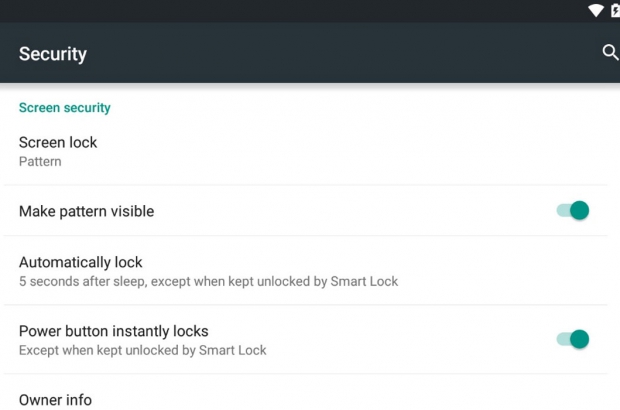
Task: Click the teal knob of the pattern visibility switch
Action: click(579, 211)
